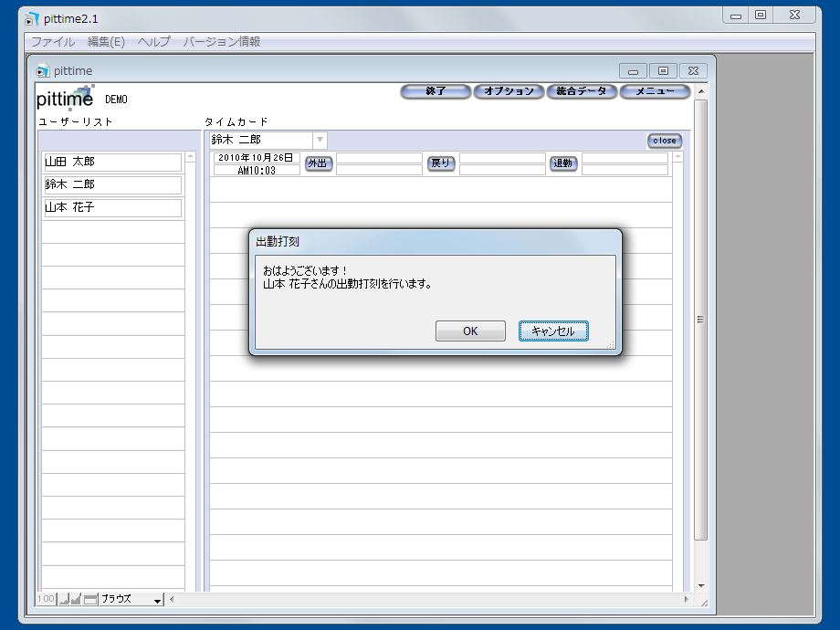Click the 退勤 button
This screenshot has width=840, height=630.
point(563,163)
